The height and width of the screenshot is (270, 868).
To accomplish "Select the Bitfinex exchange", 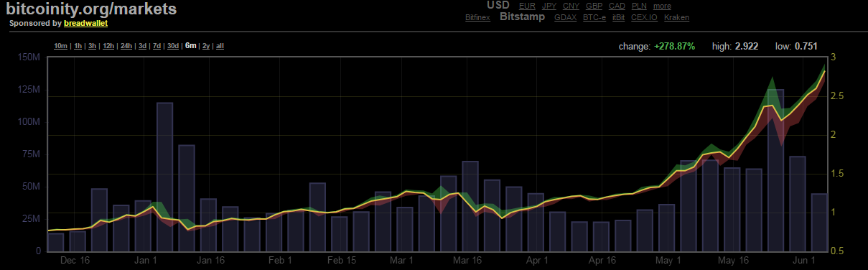I will pyautogui.click(x=478, y=17).
